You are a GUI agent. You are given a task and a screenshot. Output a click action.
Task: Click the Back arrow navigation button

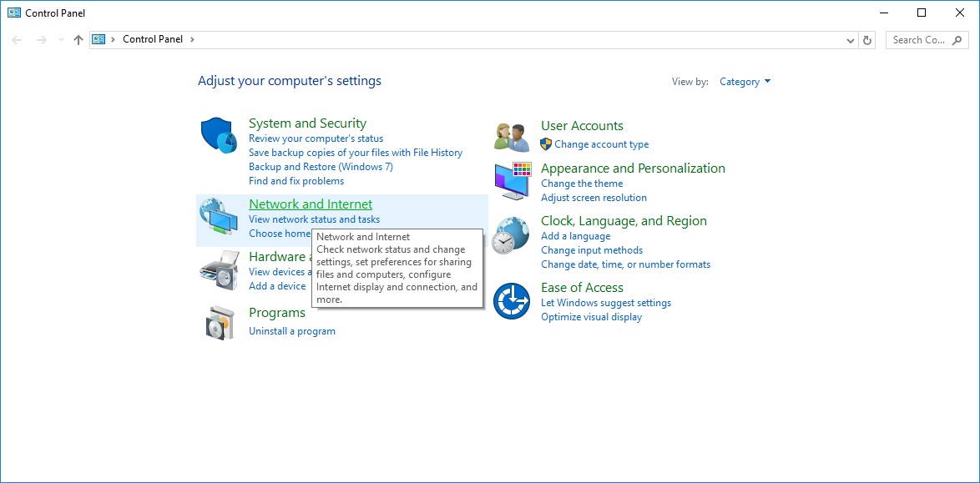17,39
